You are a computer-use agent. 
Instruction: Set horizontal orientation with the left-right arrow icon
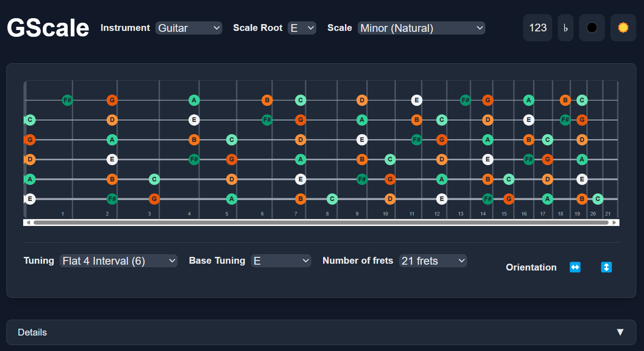click(x=575, y=267)
